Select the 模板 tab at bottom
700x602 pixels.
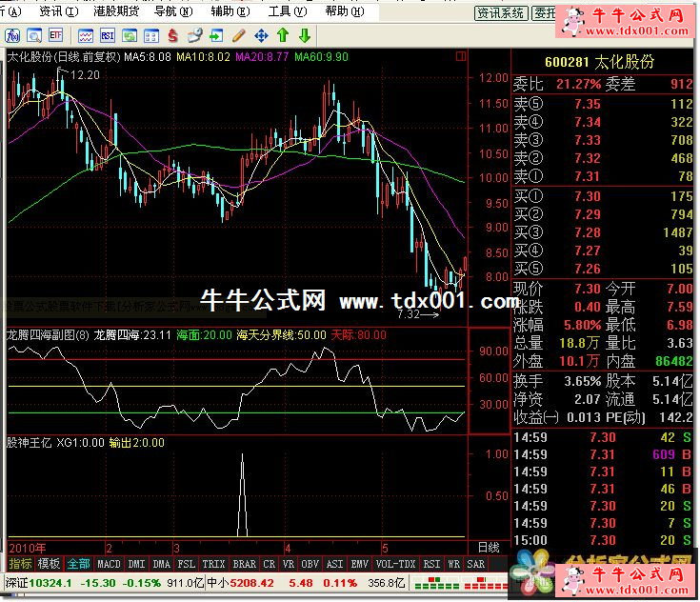[49, 564]
